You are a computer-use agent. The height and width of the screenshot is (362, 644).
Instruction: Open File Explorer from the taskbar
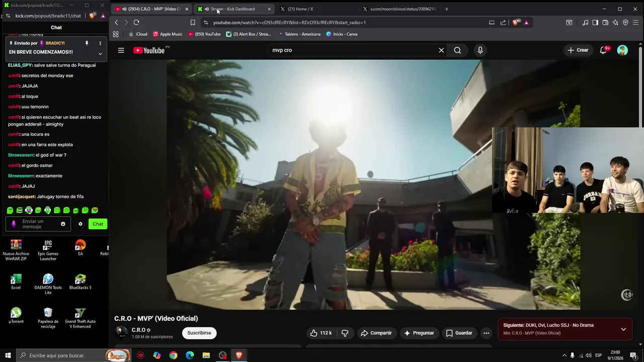click(206, 355)
